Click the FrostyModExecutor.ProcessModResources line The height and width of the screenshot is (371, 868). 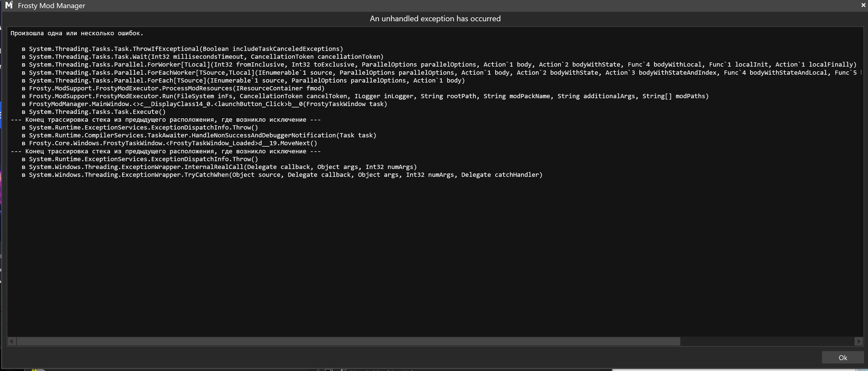click(x=173, y=88)
